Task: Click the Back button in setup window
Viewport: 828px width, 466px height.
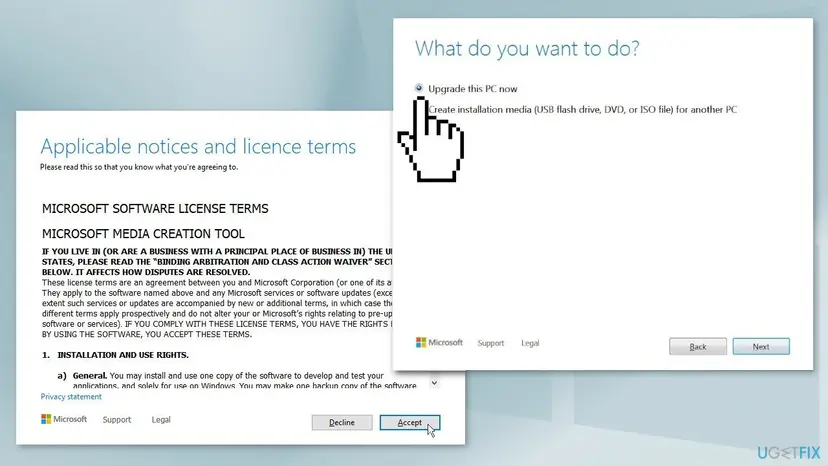Action: click(x=698, y=347)
